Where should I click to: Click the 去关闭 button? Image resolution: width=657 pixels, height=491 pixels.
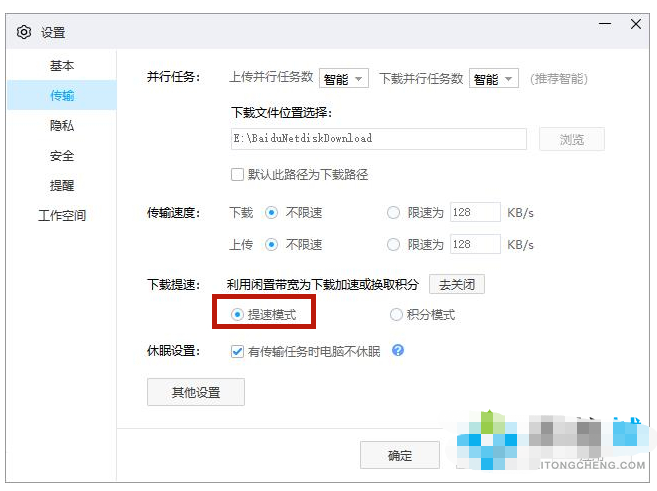456,285
